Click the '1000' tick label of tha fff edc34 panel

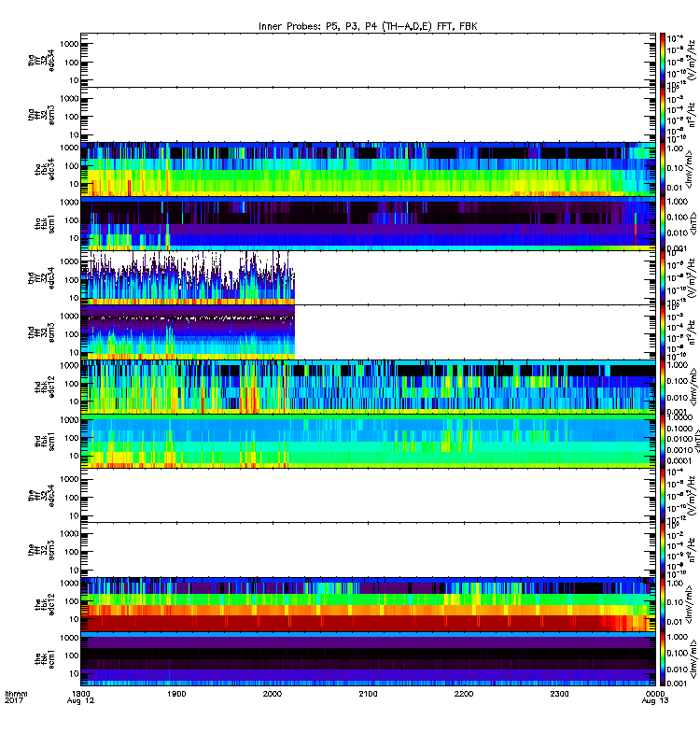pyautogui.click(x=69, y=44)
